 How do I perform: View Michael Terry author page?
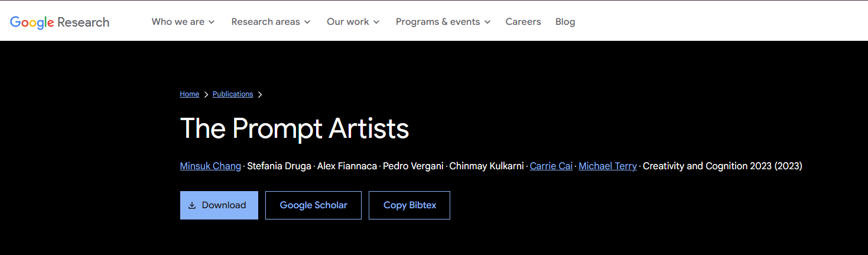(607, 166)
